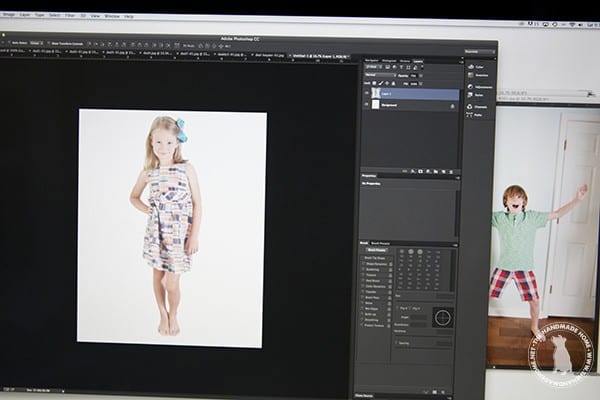Click the Lock position icon
The height and width of the screenshot is (400, 600).
click(387, 83)
